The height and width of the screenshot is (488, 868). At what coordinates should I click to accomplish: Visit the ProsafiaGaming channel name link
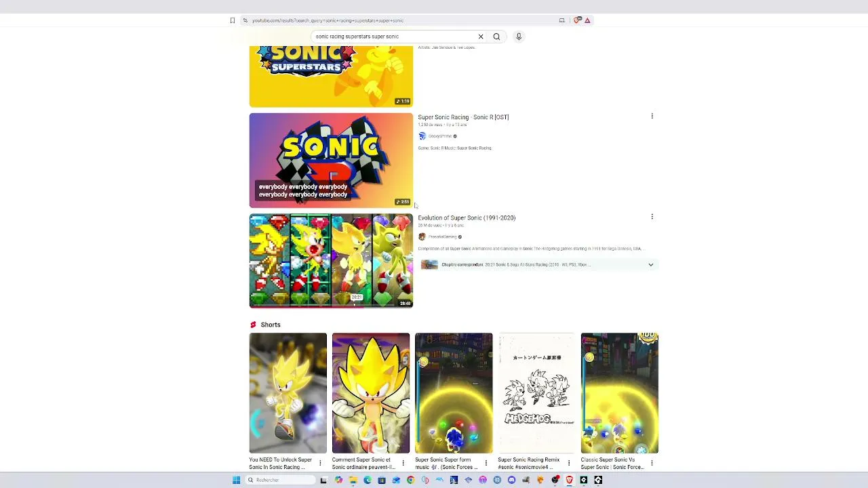(442, 237)
